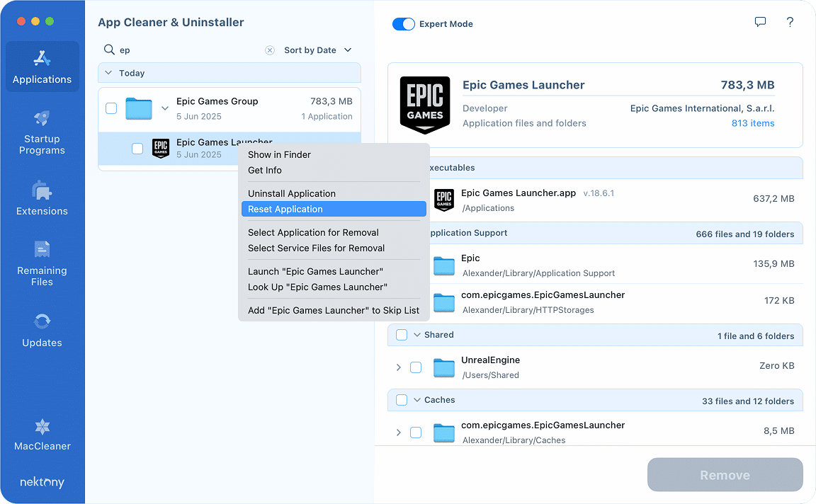Check the Epic Games Launcher checkbox
Viewport: 816px width, 504px height.
pos(137,149)
